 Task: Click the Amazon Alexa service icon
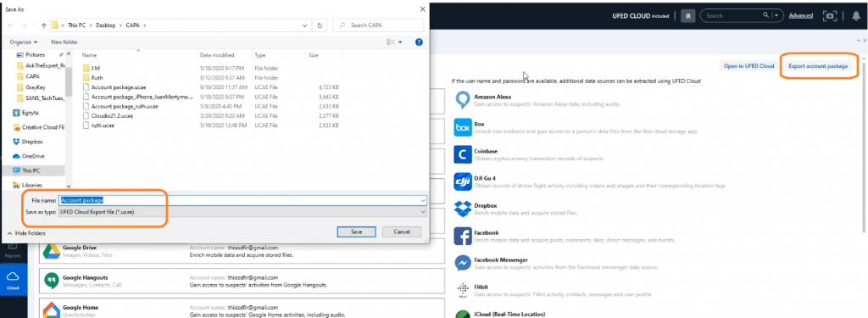coord(462,100)
